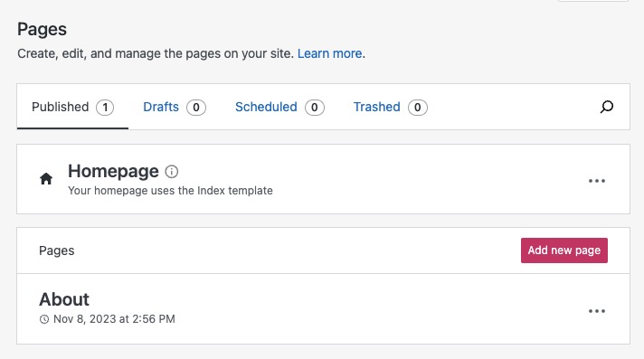Select the Published tab
Viewport: 644px width, 359px height.
coord(72,107)
